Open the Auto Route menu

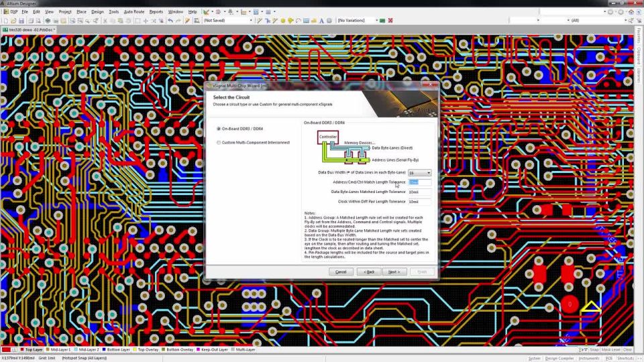click(134, 12)
